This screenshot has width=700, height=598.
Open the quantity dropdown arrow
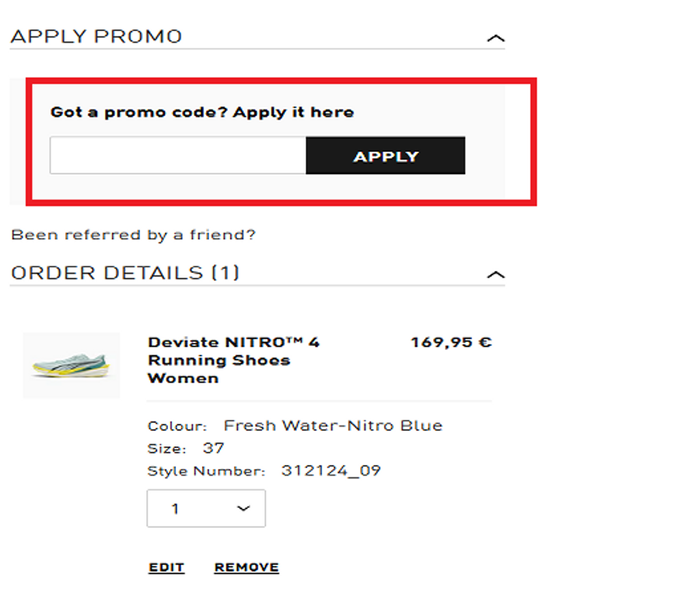coord(243,509)
